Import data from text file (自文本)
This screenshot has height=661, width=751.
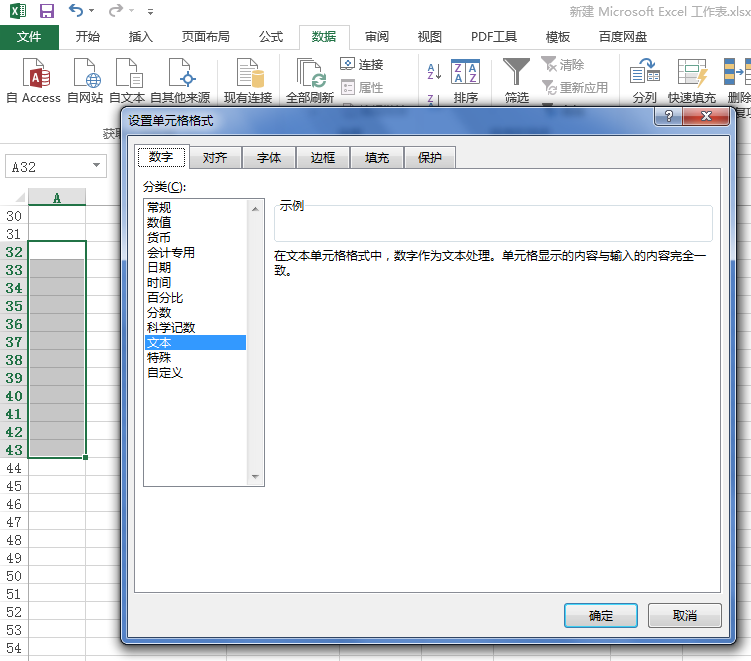tap(127, 81)
